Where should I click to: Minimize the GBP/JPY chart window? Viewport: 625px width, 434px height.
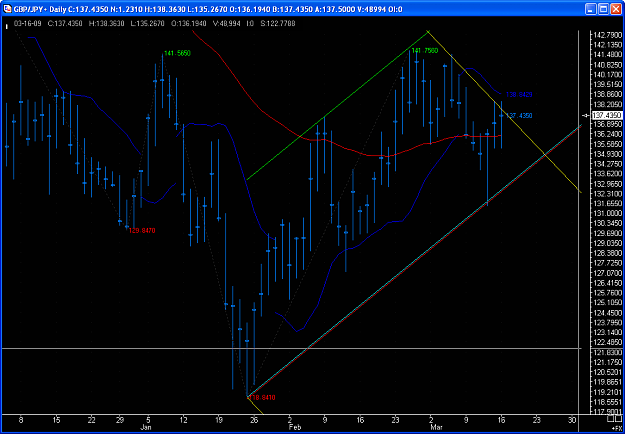pyautogui.click(x=591, y=9)
